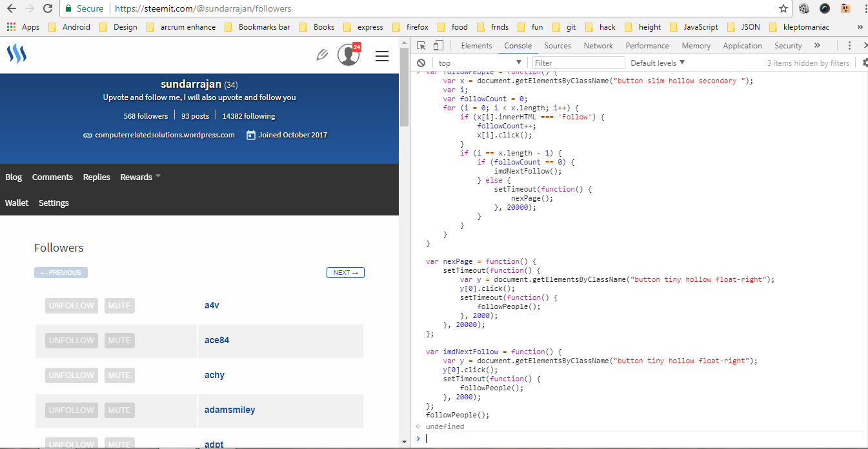The width and height of the screenshot is (868, 449).
Task: Open the Books bookmark folder
Action: 317,27
